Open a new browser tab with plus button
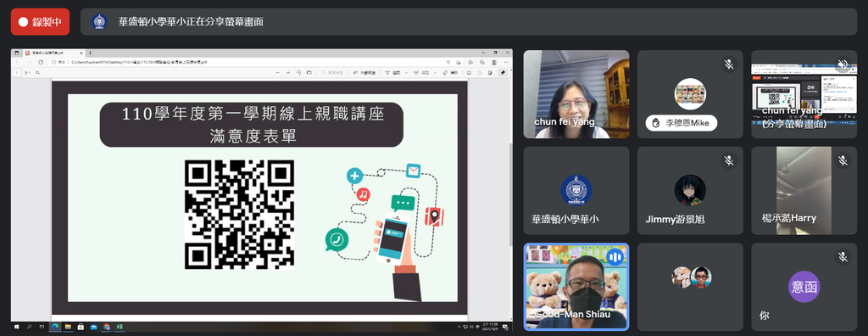Image resolution: width=868 pixels, height=336 pixels. click(x=90, y=53)
